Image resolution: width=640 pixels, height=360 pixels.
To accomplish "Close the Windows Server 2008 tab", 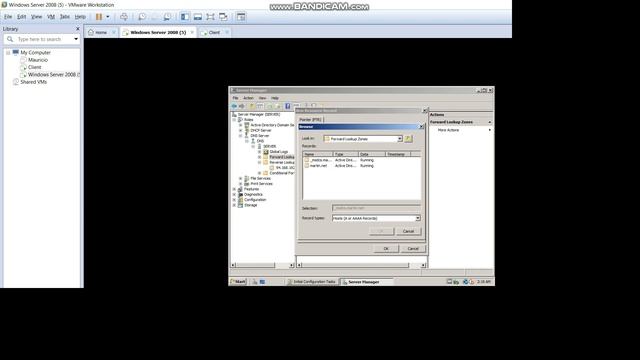I will 192,32.
